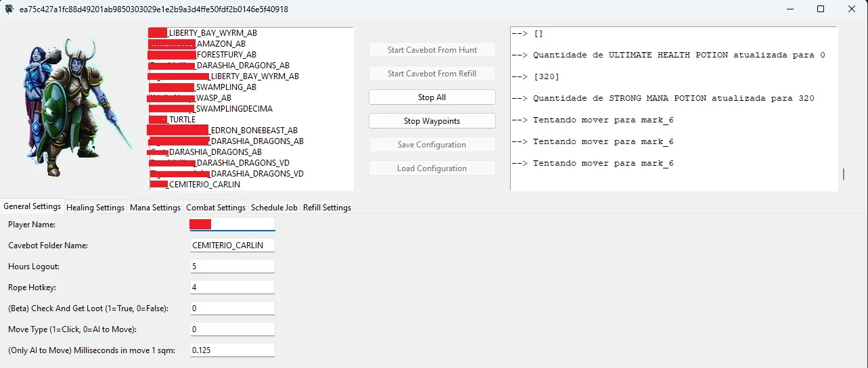Minimize the window
Image resolution: width=868 pixels, height=368 pixels.
pyautogui.click(x=790, y=9)
